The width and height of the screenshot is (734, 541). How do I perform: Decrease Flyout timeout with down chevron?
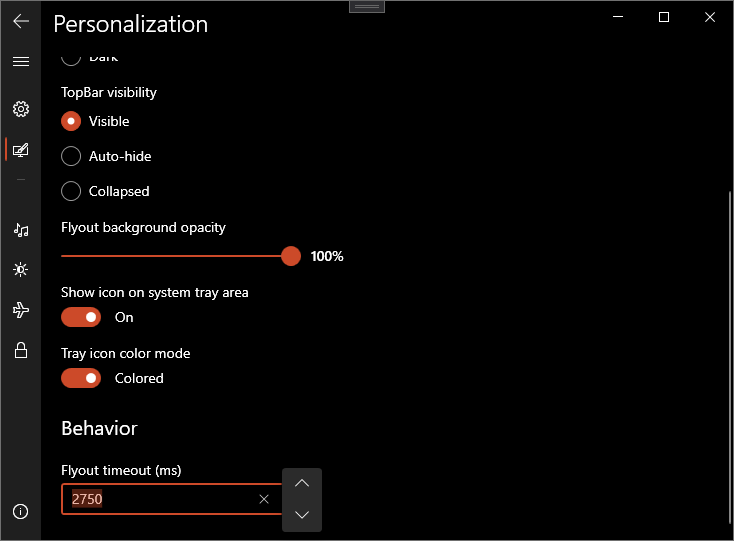[x=302, y=515]
